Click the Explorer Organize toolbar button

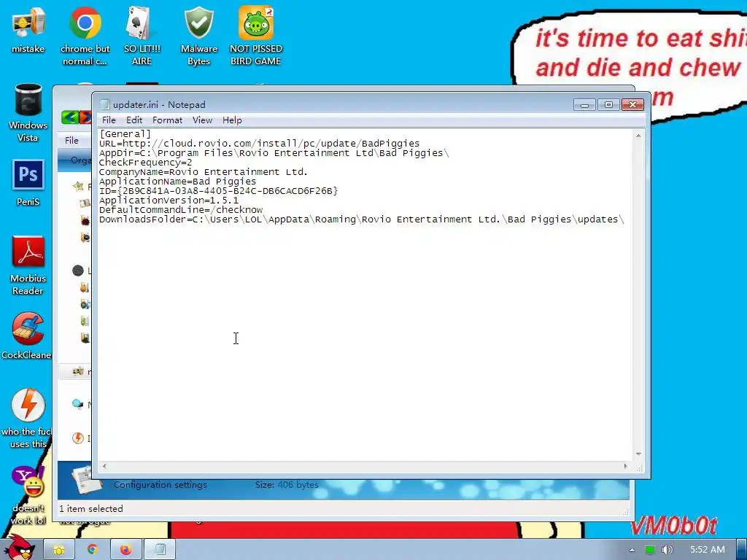(x=80, y=160)
